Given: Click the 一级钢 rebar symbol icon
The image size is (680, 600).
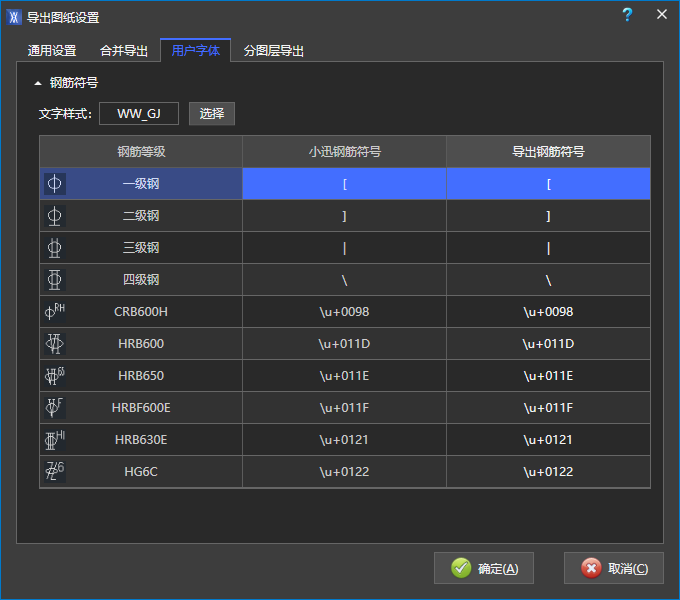Looking at the screenshot, I should click(x=55, y=184).
